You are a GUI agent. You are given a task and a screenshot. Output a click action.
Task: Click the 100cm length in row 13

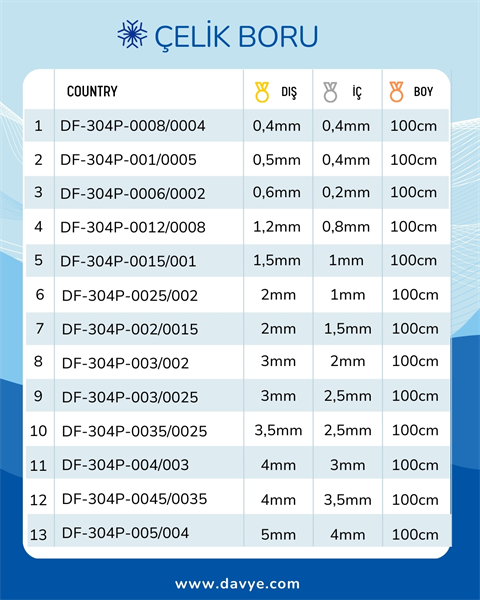[x=415, y=535]
